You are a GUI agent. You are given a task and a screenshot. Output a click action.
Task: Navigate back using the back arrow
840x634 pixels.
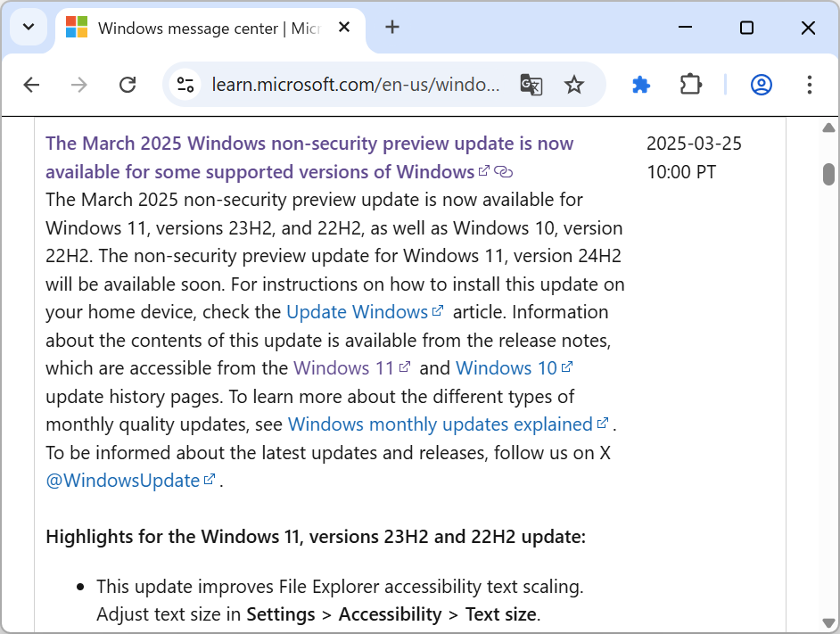[31, 85]
